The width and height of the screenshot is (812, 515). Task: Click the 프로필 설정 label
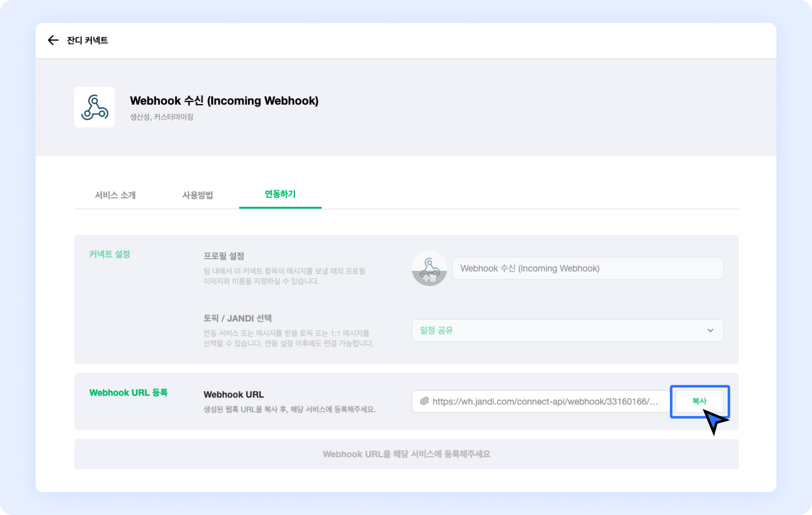click(224, 256)
